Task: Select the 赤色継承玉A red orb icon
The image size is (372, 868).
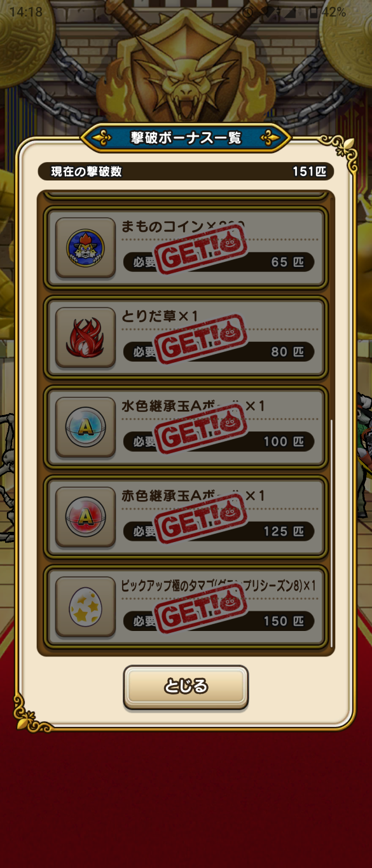Action: click(x=85, y=517)
